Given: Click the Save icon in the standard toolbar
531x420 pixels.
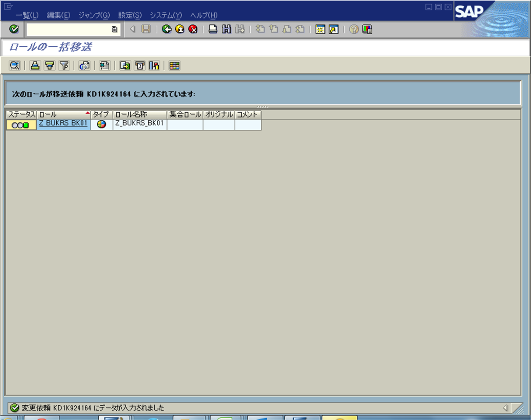Looking at the screenshot, I should [146, 29].
